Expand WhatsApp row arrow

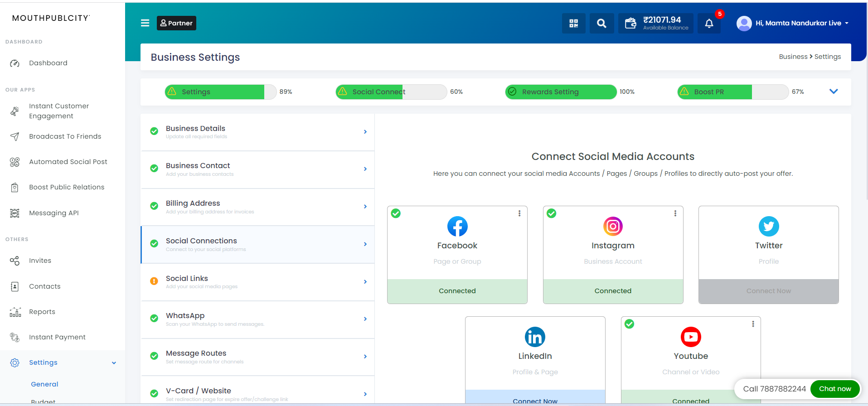coord(365,319)
